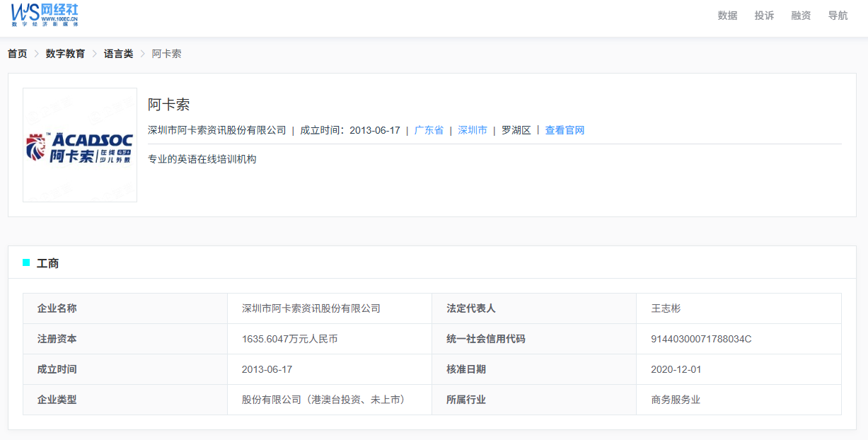Click the 企业类型 table label
Screen dimensions: 868x440
pos(57,400)
